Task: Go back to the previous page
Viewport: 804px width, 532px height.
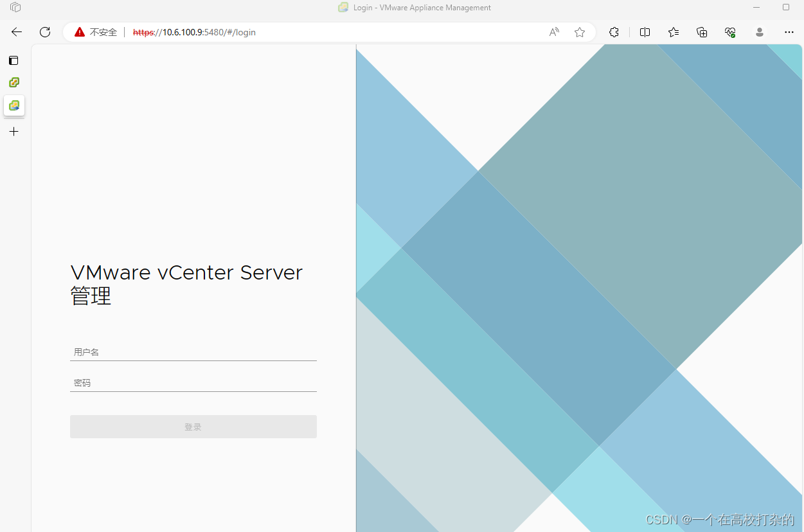Action: pyautogui.click(x=17, y=32)
